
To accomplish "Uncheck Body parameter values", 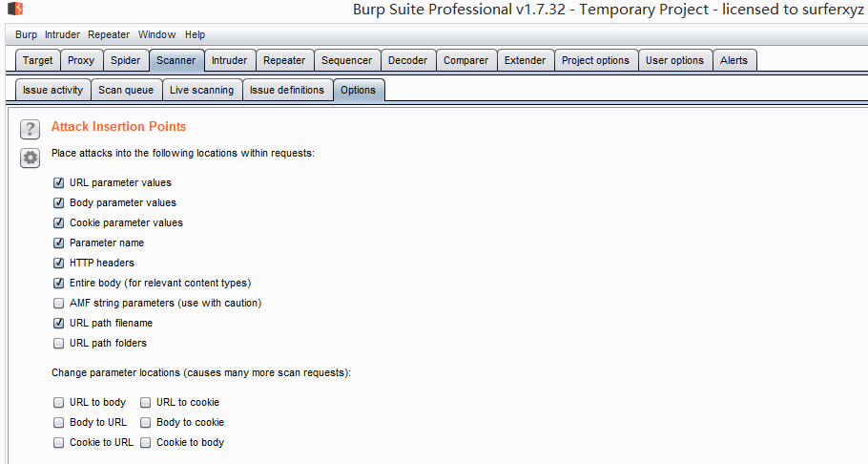I will click(x=59, y=203).
